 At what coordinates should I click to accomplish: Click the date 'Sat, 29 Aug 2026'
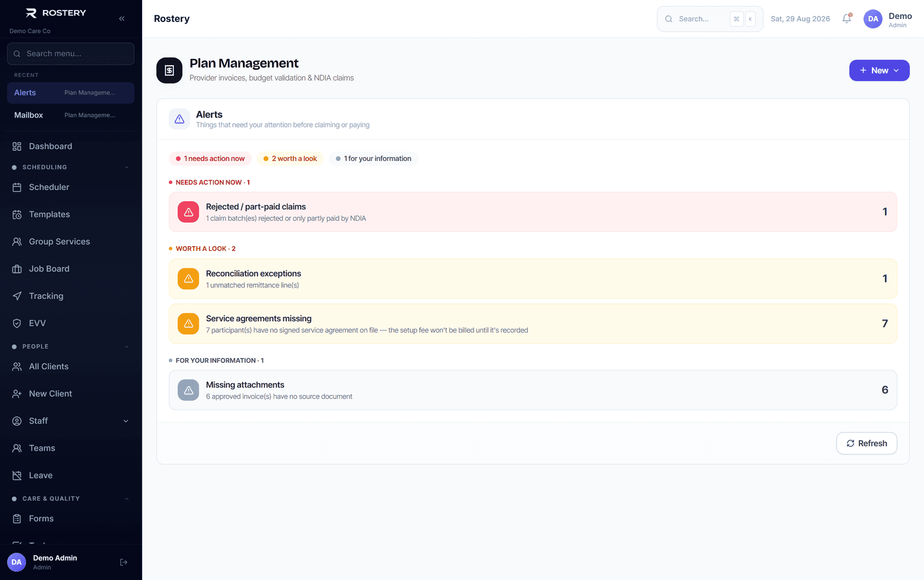(x=800, y=19)
